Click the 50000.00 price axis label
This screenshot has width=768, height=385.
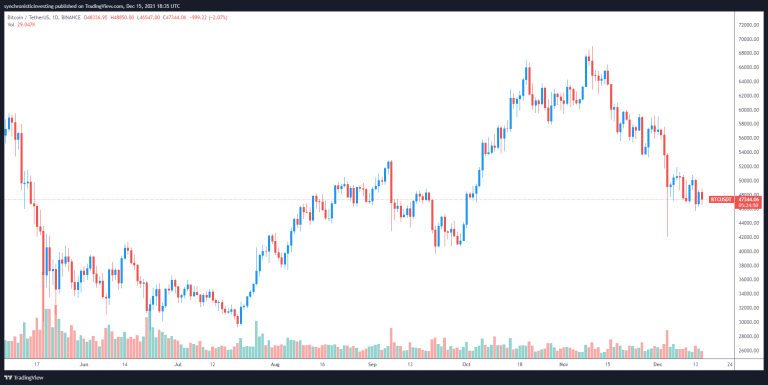coord(748,181)
